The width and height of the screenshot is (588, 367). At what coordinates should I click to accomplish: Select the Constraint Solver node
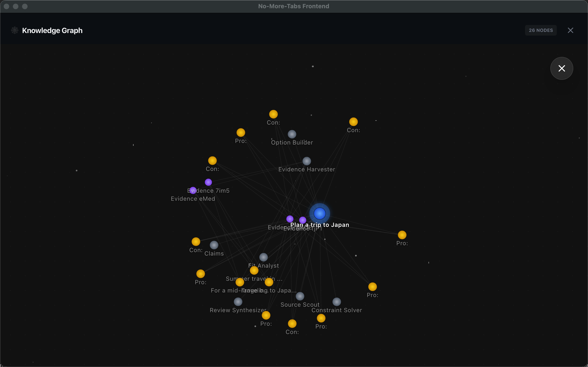pyautogui.click(x=336, y=302)
